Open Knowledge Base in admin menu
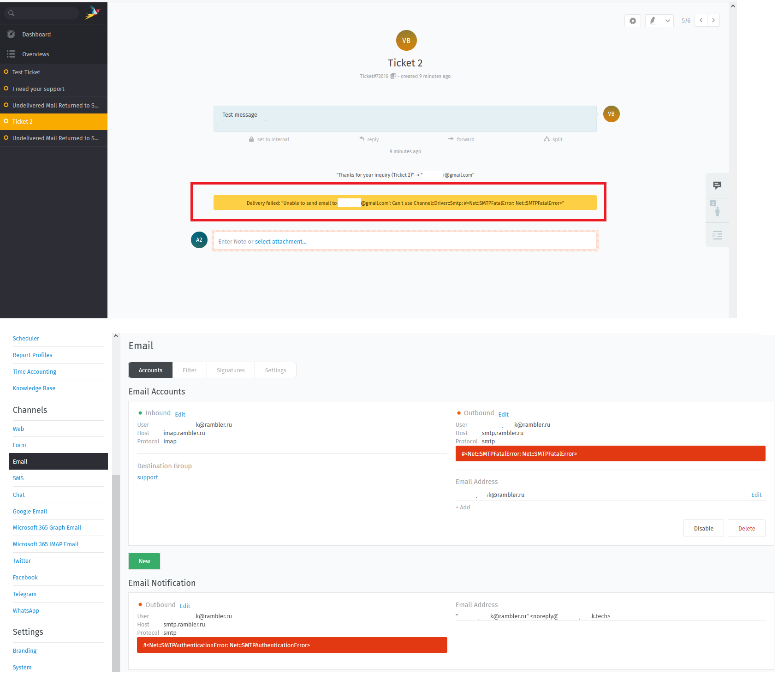 click(34, 388)
